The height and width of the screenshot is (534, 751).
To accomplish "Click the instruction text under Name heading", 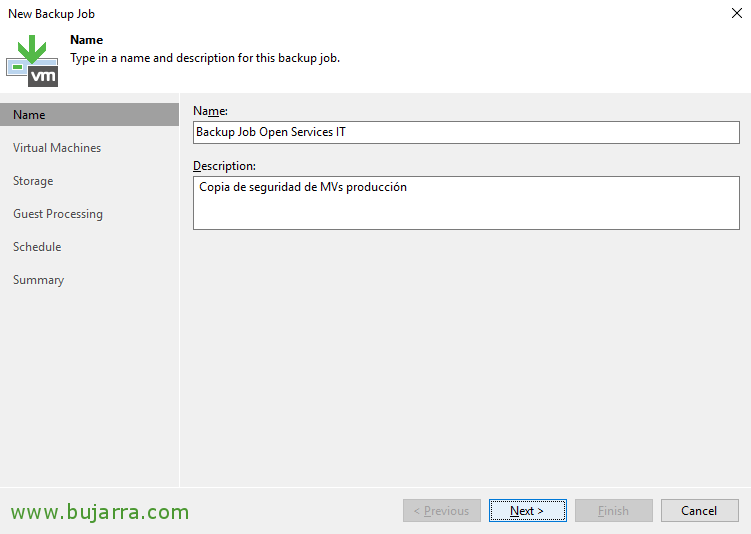I will click(x=205, y=58).
